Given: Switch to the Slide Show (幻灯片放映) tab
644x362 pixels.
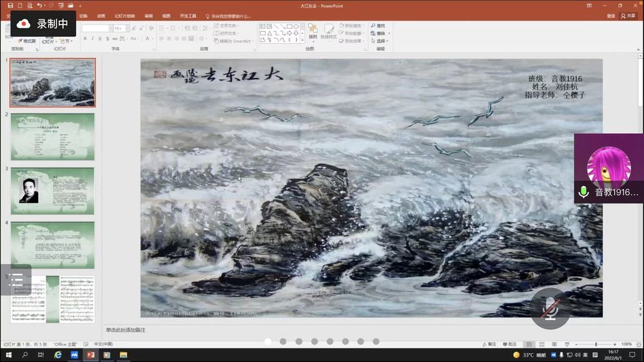Looking at the screenshot, I should point(125,16).
